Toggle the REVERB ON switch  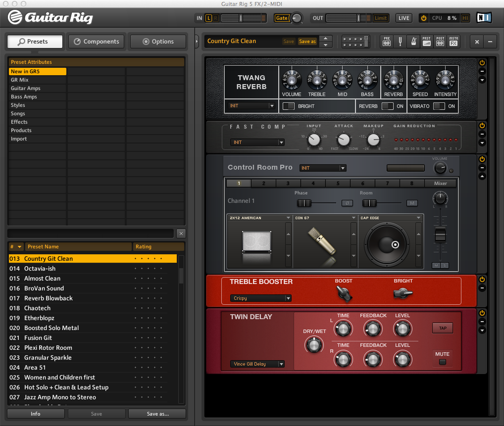click(x=387, y=106)
